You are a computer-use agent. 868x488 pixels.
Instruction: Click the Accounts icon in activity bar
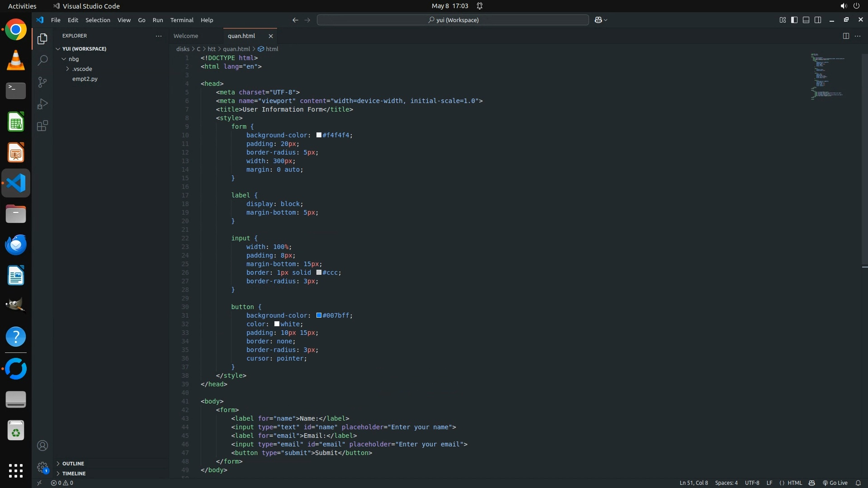[x=42, y=446]
